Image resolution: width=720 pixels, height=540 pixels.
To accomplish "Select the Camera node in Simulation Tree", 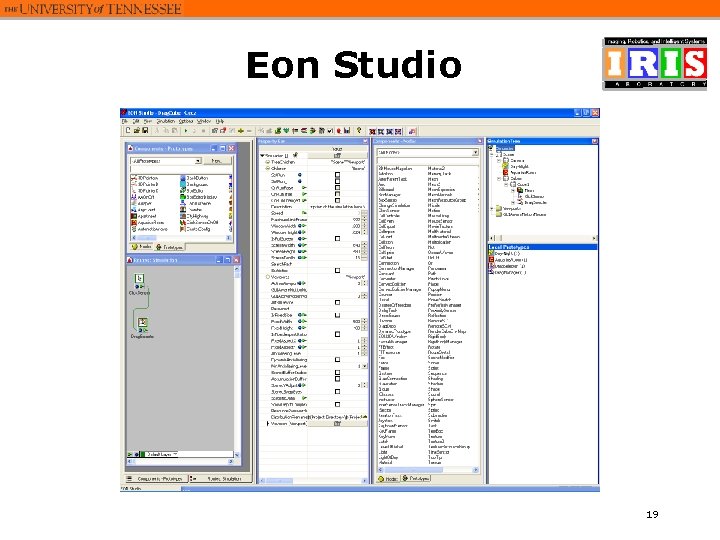I will 517,161.
